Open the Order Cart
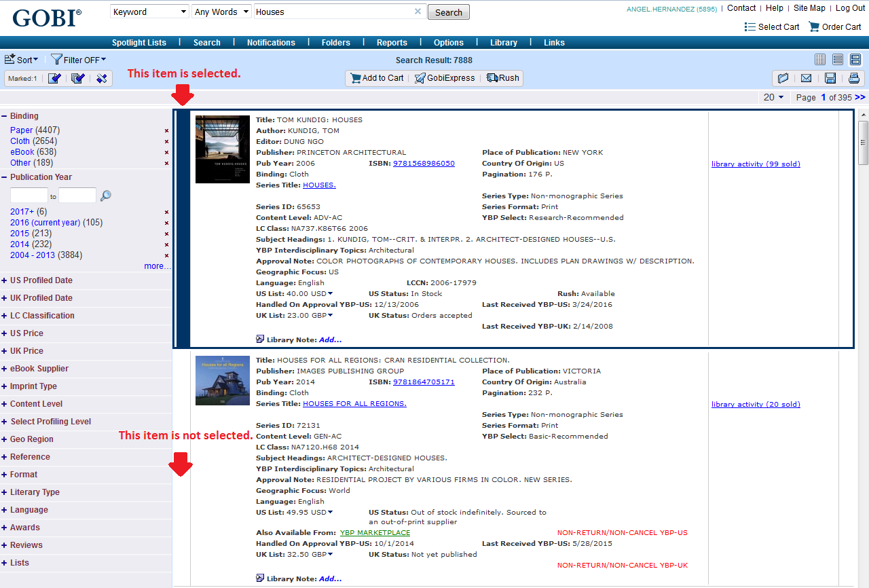 [834, 27]
